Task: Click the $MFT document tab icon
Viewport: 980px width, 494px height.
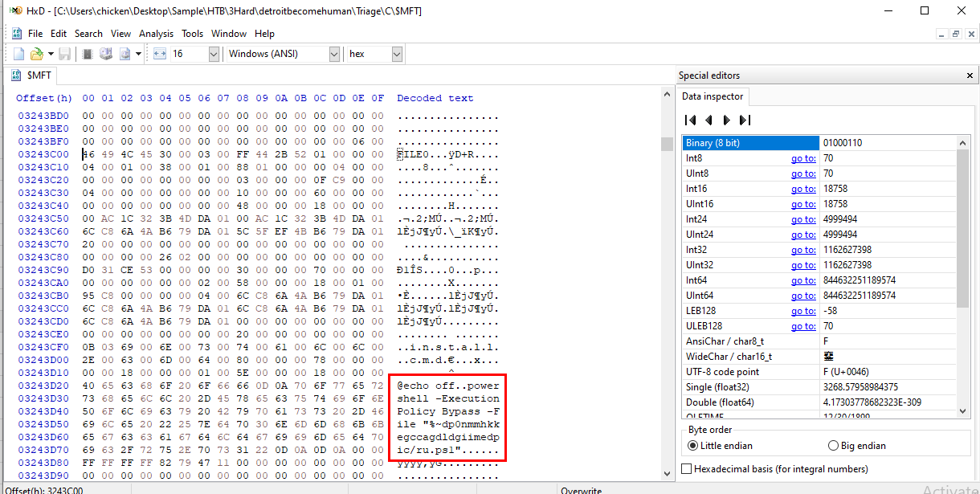Action: pyautogui.click(x=16, y=75)
